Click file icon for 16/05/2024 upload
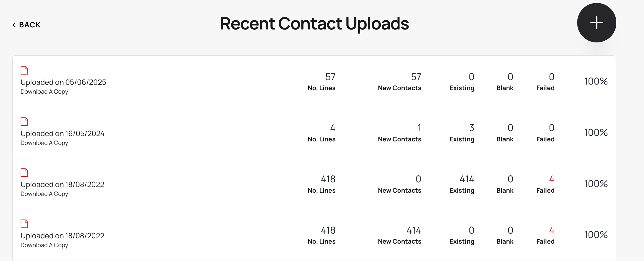 tap(24, 121)
